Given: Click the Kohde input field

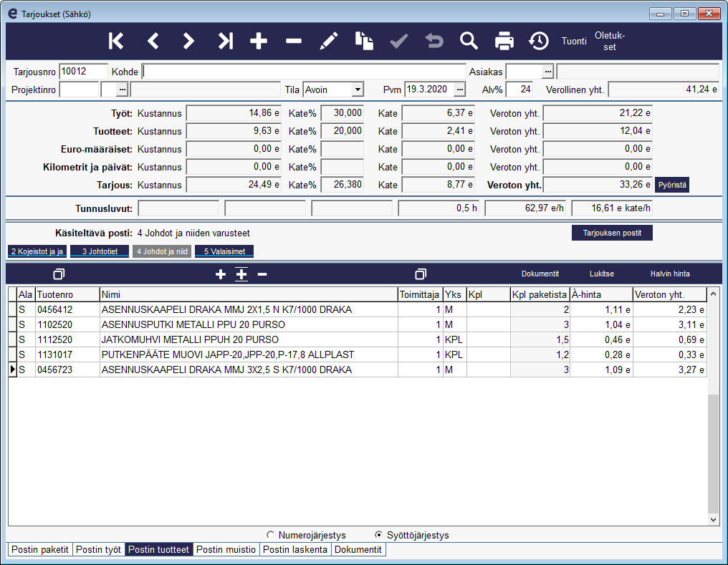Looking at the screenshot, I should (304, 72).
